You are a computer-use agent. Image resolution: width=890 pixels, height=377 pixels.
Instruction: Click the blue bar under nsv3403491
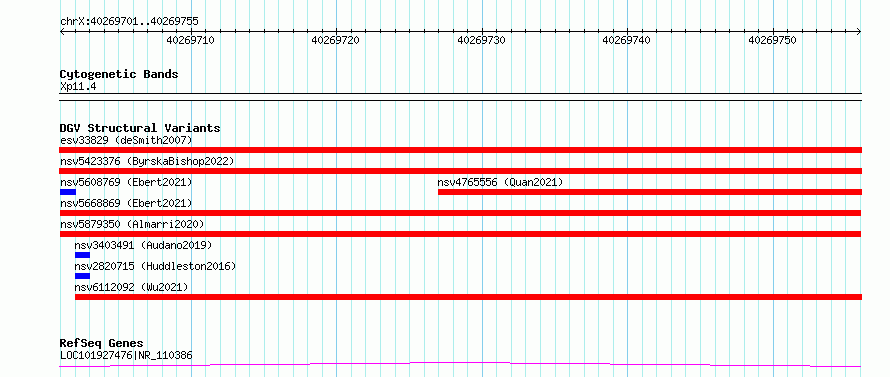point(82,255)
